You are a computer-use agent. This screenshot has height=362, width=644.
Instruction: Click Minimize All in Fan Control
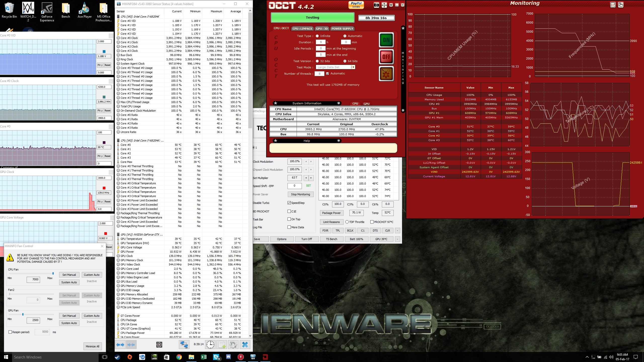92,346
